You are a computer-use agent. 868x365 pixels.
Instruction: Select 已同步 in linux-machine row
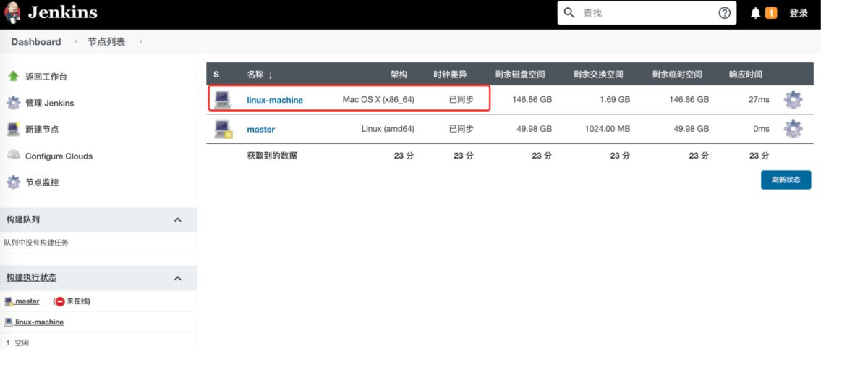461,99
